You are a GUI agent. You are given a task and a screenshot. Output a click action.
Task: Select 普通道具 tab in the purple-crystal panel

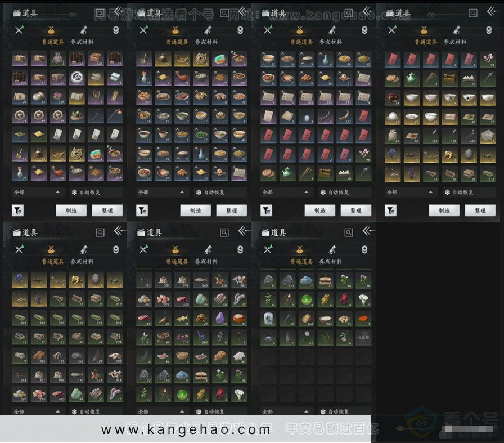(x=177, y=262)
